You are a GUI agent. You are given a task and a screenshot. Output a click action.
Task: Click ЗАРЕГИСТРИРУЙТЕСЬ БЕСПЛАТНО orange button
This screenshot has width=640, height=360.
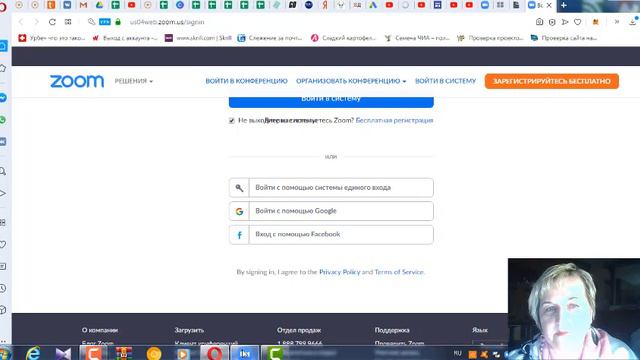point(552,81)
